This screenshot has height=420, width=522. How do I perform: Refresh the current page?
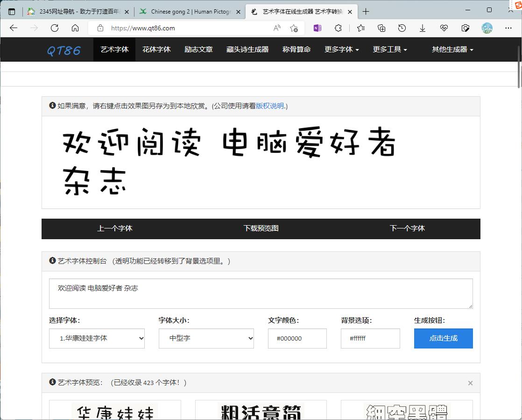tap(55, 28)
